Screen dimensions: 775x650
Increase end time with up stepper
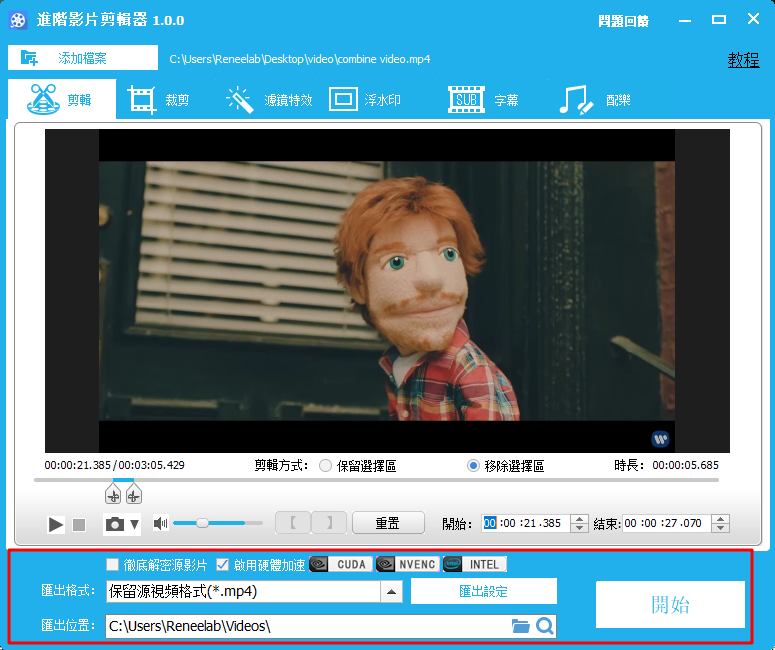[x=721, y=519]
